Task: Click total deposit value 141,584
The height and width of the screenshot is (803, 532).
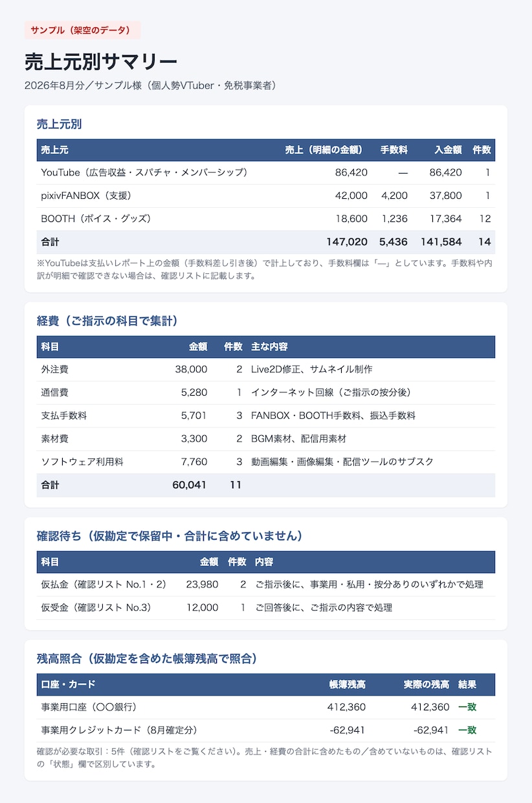Action: (441, 242)
